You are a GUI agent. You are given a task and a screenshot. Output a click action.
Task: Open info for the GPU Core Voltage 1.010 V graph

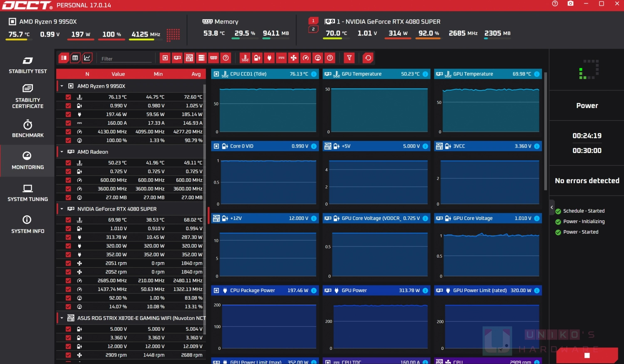pos(537,219)
